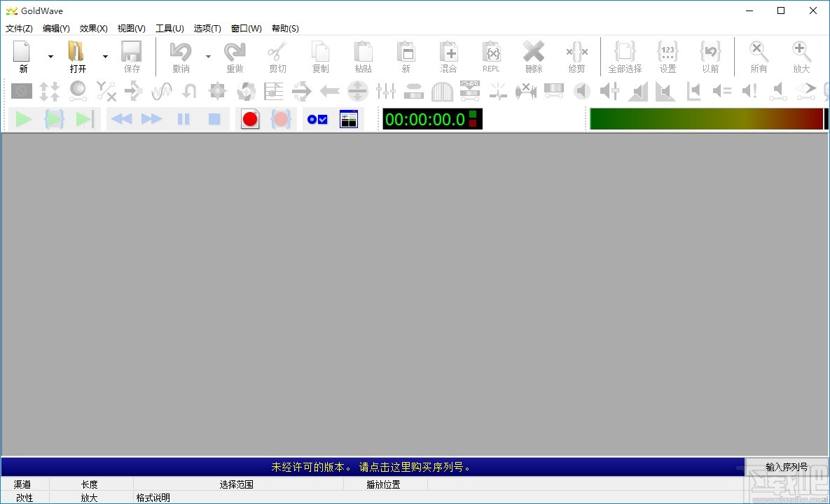Open the 效果(X) menu
The height and width of the screenshot is (504, 830).
pos(94,29)
